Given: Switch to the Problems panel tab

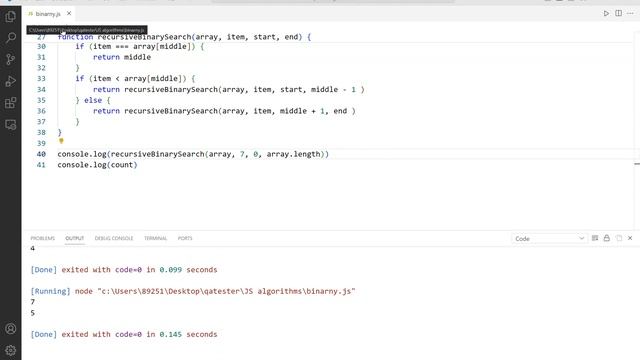Looking at the screenshot, I should pos(42,238).
